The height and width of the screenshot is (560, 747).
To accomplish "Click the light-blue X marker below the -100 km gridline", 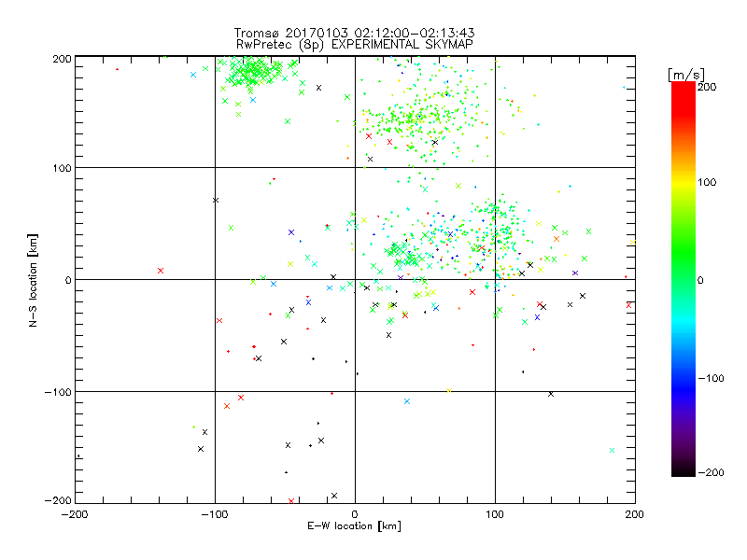I will pyautogui.click(x=407, y=401).
